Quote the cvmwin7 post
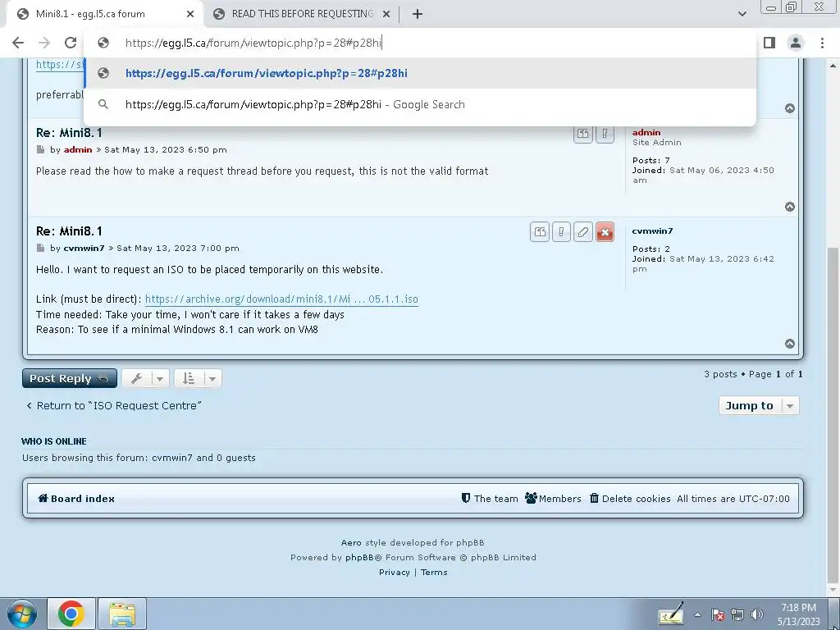Image resolution: width=840 pixels, height=630 pixels. pyautogui.click(x=540, y=232)
